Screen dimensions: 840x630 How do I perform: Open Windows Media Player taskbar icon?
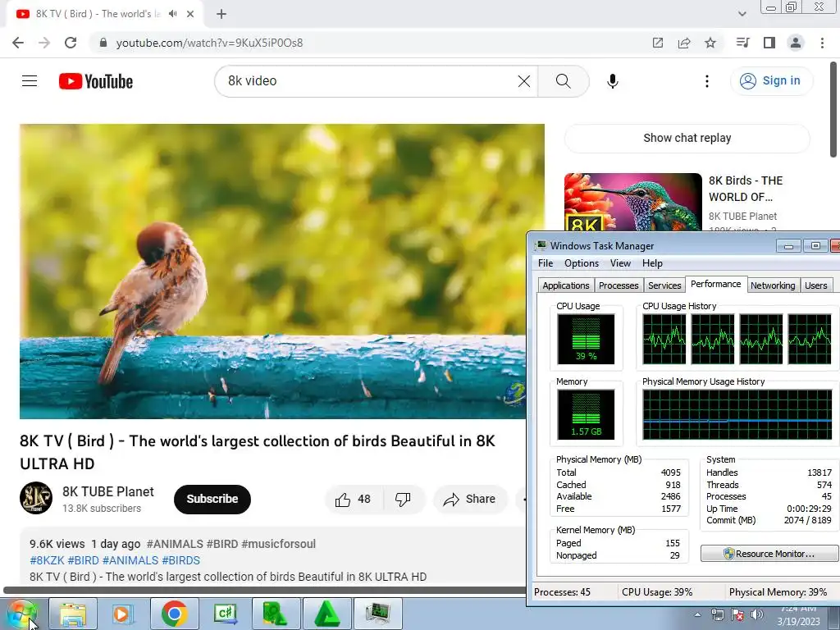pos(123,614)
